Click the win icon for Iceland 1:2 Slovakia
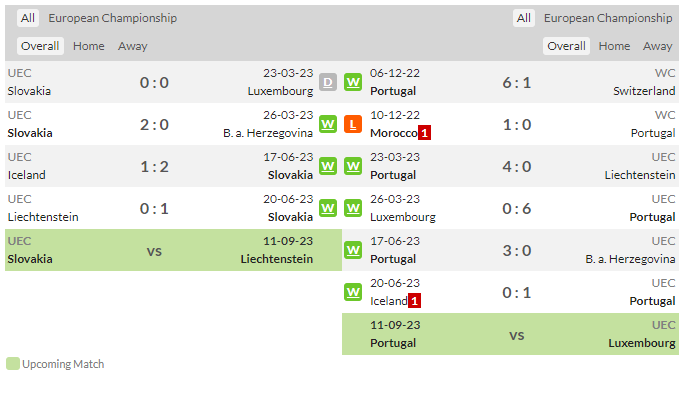The height and width of the screenshot is (406, 683). coord(328,166)
